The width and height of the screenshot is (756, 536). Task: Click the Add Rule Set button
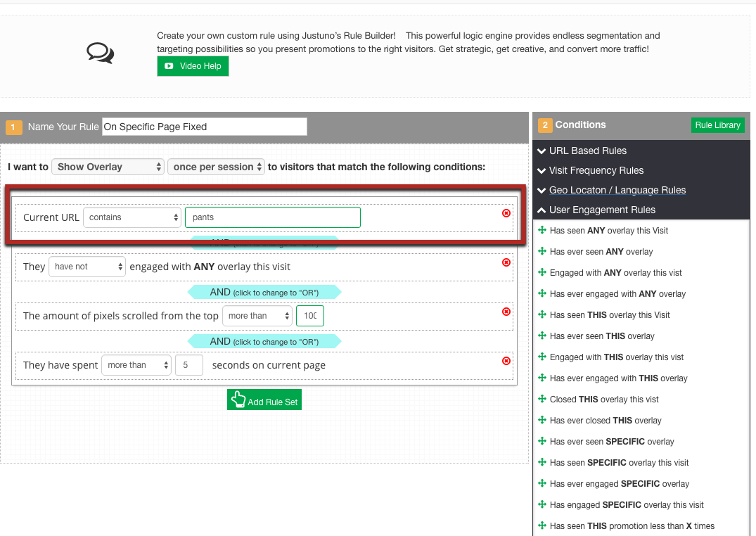[264, 400]
